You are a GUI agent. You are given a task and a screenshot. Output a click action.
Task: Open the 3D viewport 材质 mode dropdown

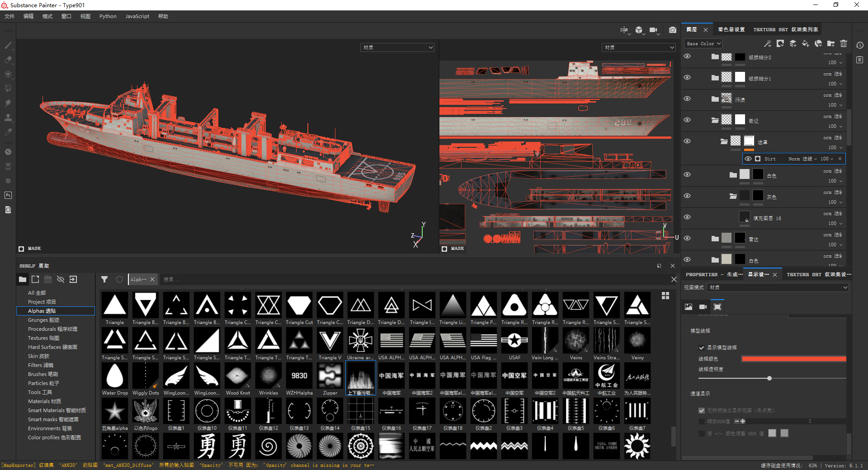398,47
